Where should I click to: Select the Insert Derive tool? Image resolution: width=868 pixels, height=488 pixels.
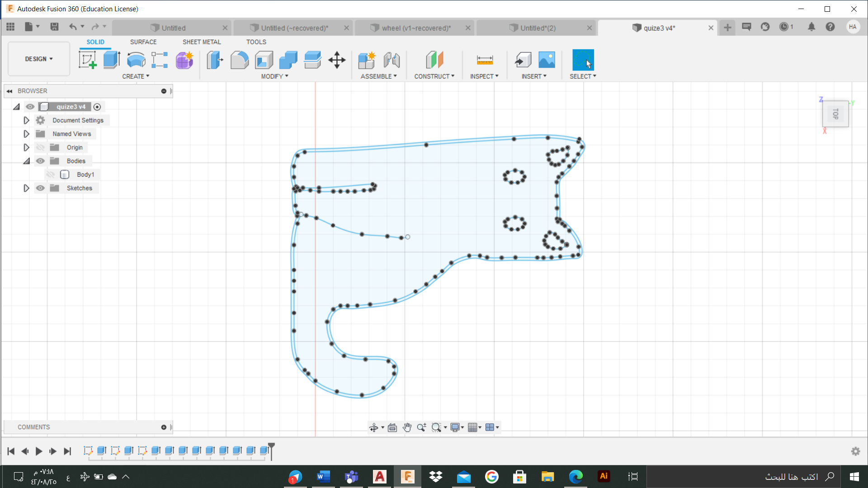(x=523, y=60)
